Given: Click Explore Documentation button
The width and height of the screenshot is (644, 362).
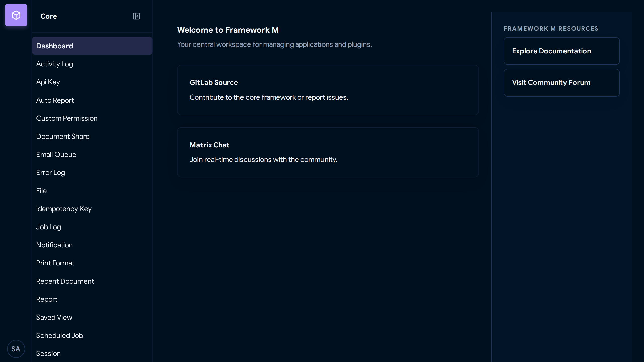Looking at the screenshot, I should [561, 51].
